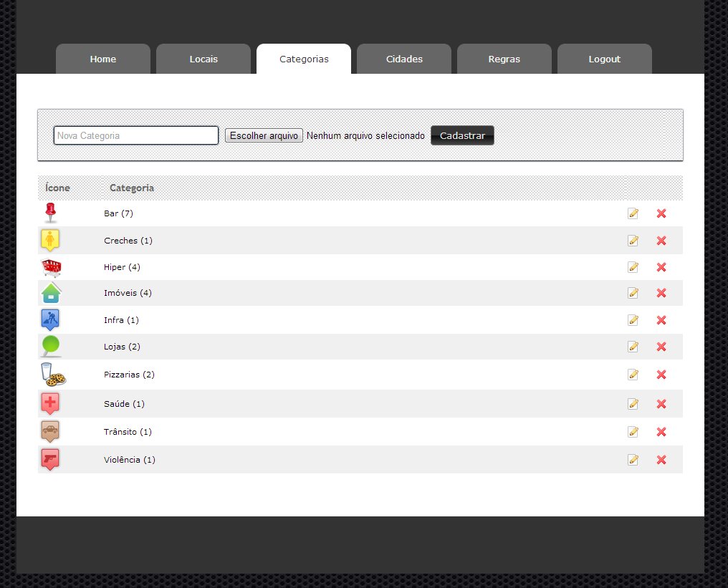Click 'Nenhum arquivo selecionado' label
728x588 pixels.
tap(366, 135)
